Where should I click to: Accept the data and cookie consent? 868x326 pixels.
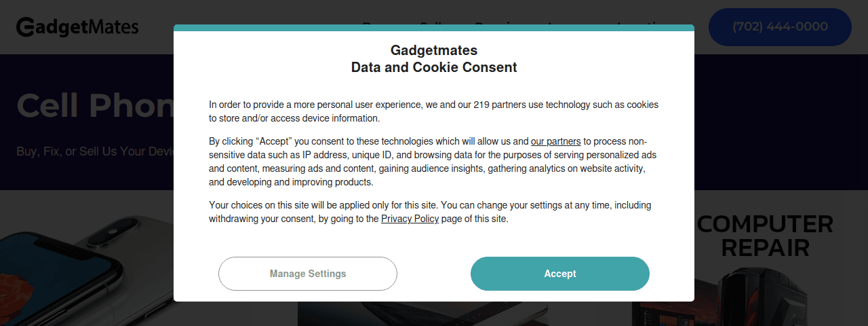click(559, 274)
